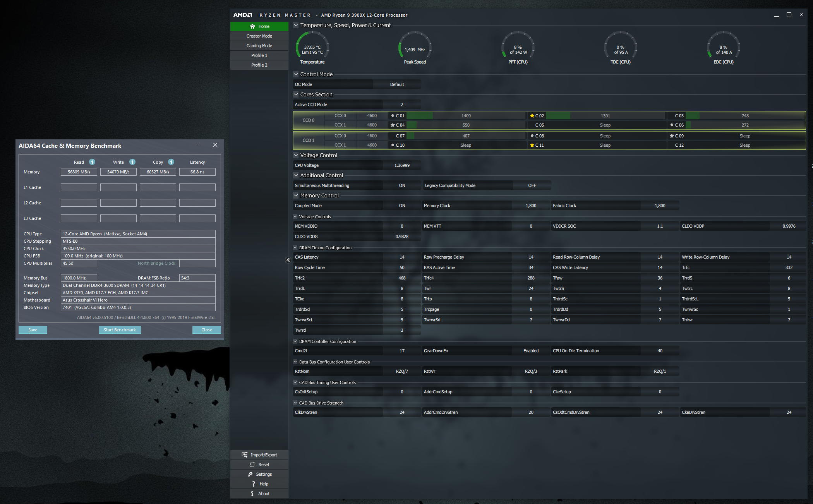Toggle GearDownEn Enabled value
The width and height of the screenshot is (813, 504).
pyautogui.click(x=531, y=351)
